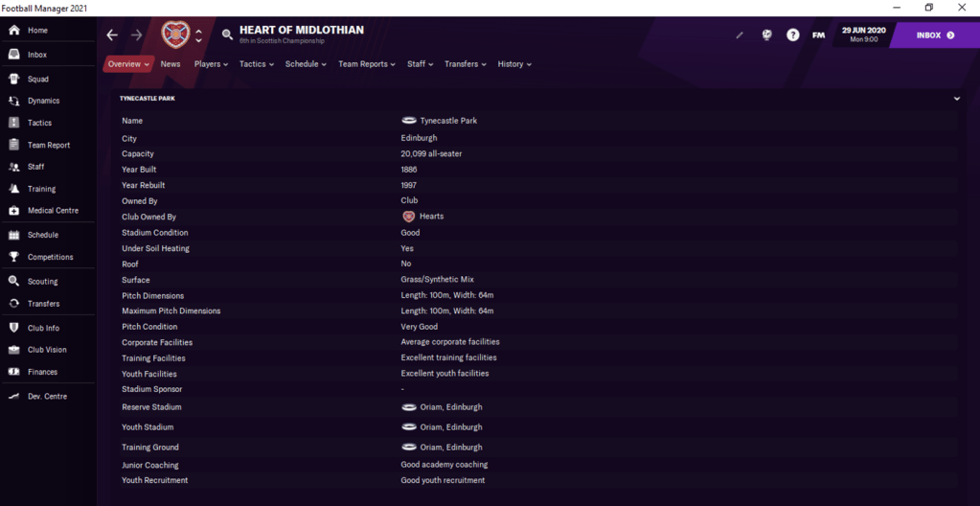Click the pencil edit icon
980x506 pixels.
740,35
